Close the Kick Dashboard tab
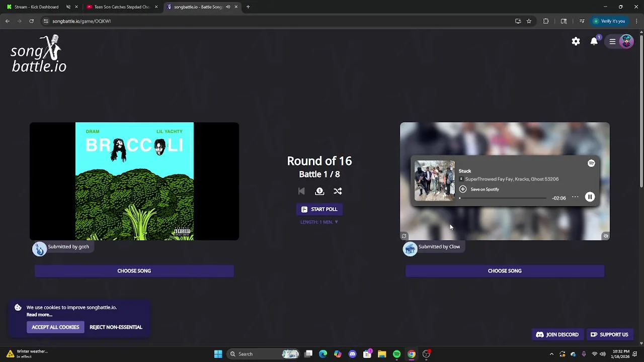This screenshot has height=362, width=644. [76, 7]
